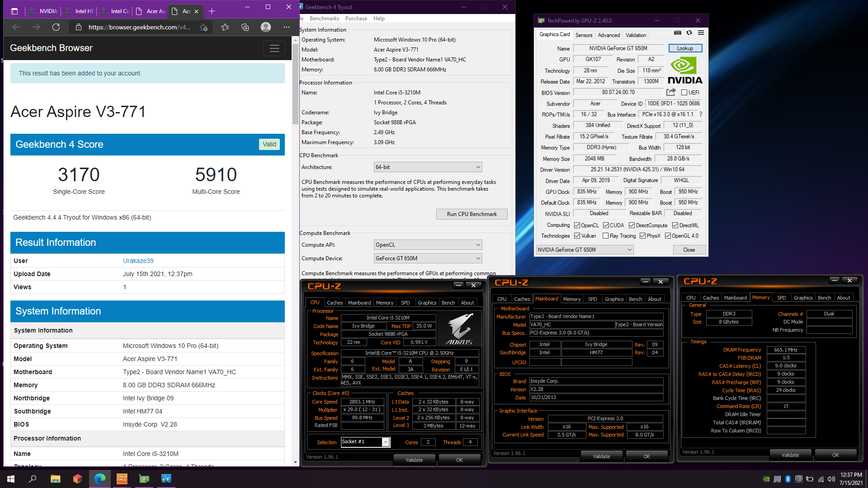Click OK in the CPU-Z Mainboard window
The image size is (868, 488).
tap(646, 456)
